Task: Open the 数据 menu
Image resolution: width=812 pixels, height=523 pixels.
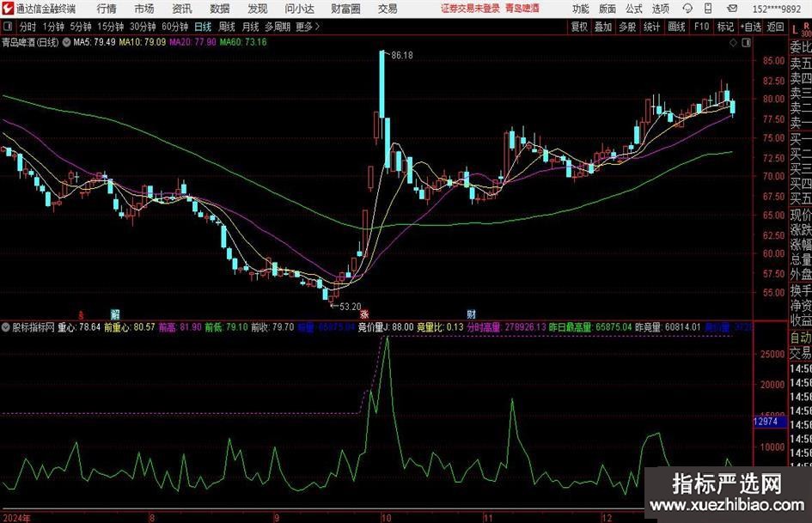Action: click(220, 9)
